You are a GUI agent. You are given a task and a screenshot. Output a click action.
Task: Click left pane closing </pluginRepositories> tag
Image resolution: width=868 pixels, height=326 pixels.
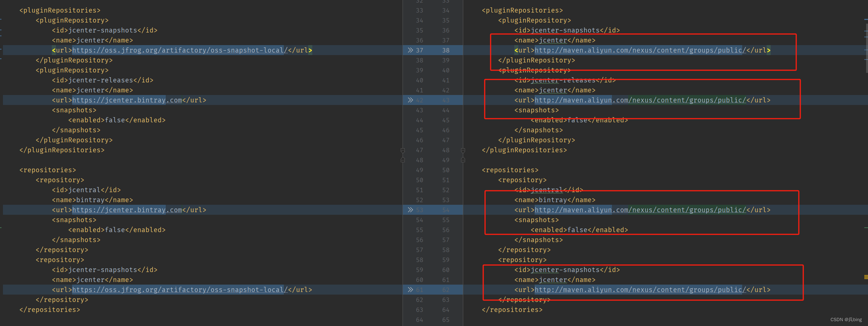(x=62, y=150)
